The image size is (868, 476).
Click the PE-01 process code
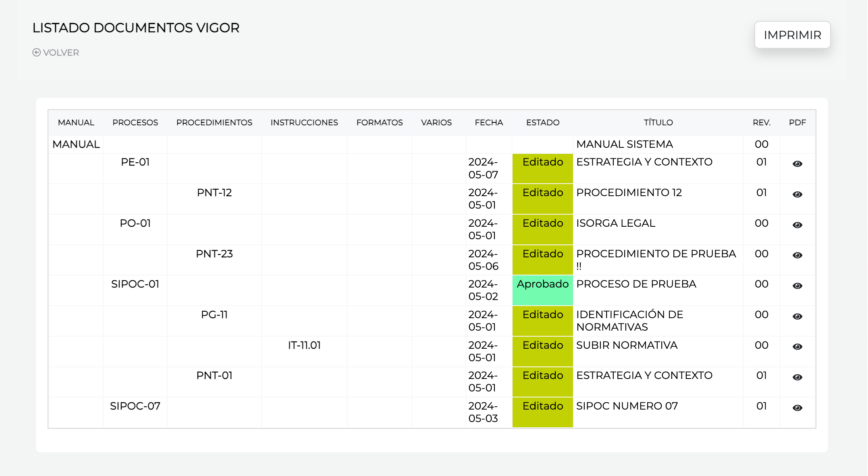point(135,162)
